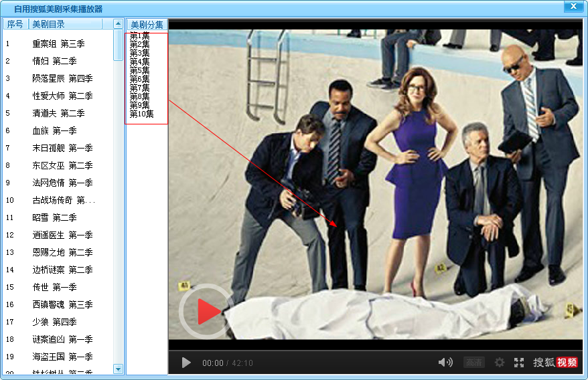Select 东区女巫 第二季 row
Screen dimensions: 588x380
pos(58,165)
